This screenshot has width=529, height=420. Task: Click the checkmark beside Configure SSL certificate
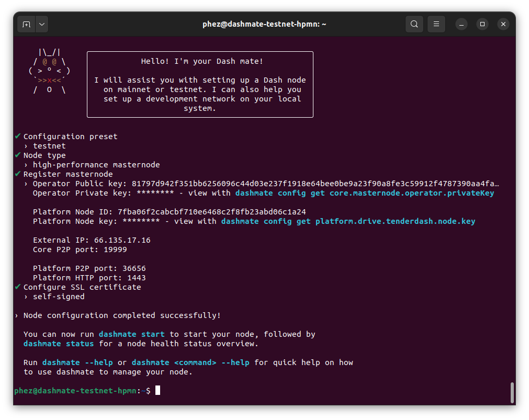click(x=17, y=287)
